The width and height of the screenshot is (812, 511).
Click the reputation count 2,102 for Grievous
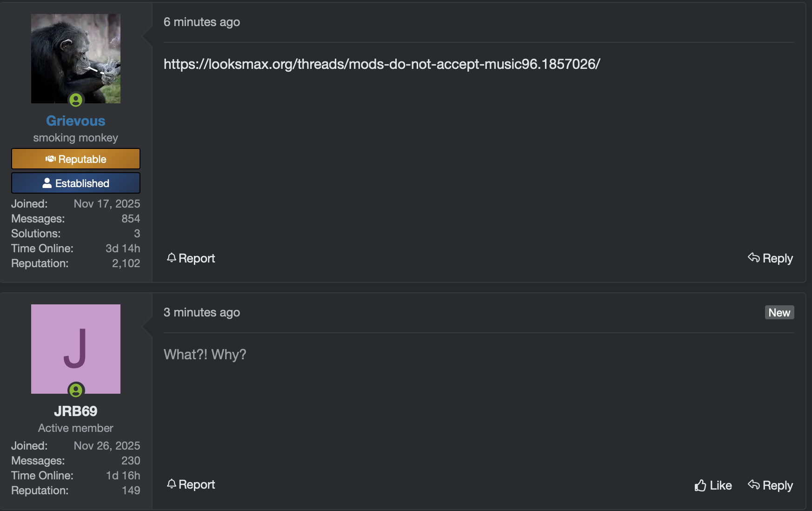pyautogui.click(x=126, y=263)
